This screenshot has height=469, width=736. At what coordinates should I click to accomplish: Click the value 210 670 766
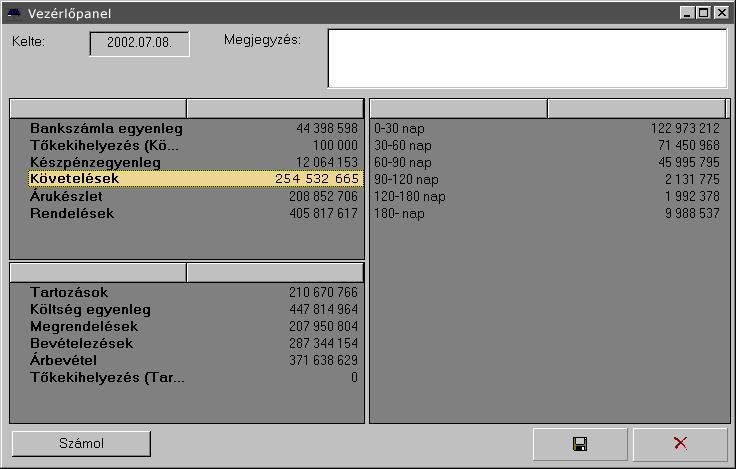tap(323, 292)
